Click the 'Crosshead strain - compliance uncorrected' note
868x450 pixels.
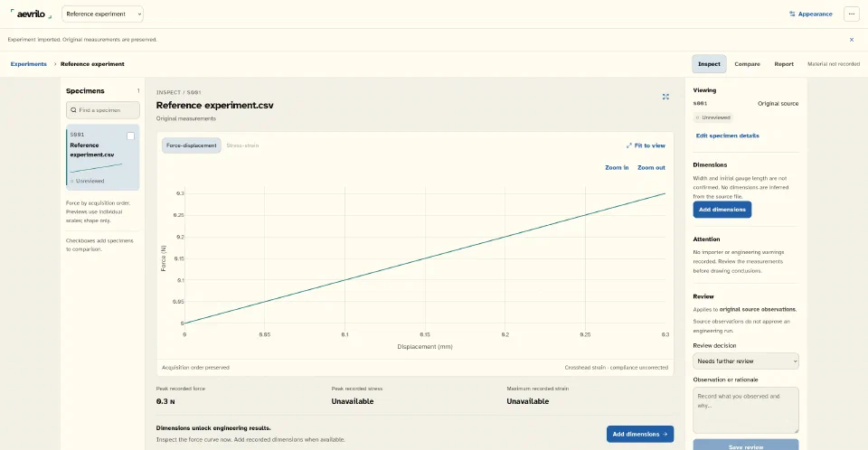[x=616, y=368]
